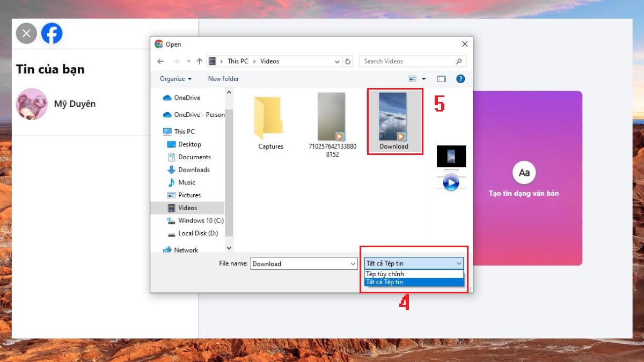Click navigation pane scroll down arrow
644x362 pixels.
pyautogui.click(x=229, y=248)
